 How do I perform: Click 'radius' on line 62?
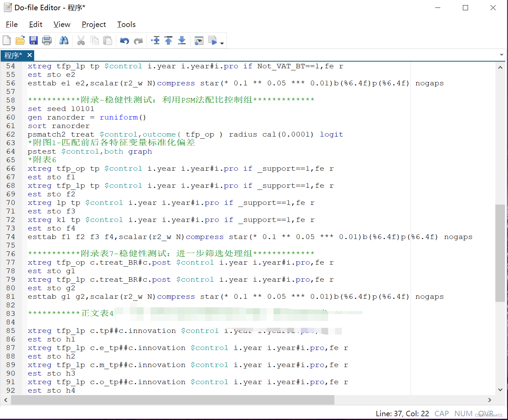click(x=243, y=134)
